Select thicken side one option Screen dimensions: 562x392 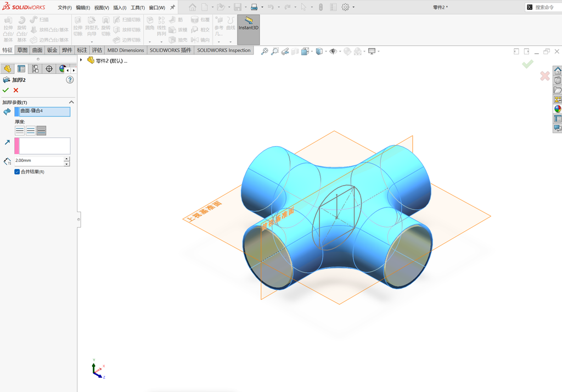[20, 131]
